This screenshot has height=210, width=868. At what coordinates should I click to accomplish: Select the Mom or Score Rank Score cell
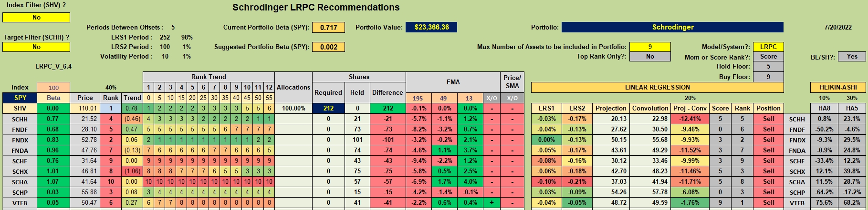[768, 56]
